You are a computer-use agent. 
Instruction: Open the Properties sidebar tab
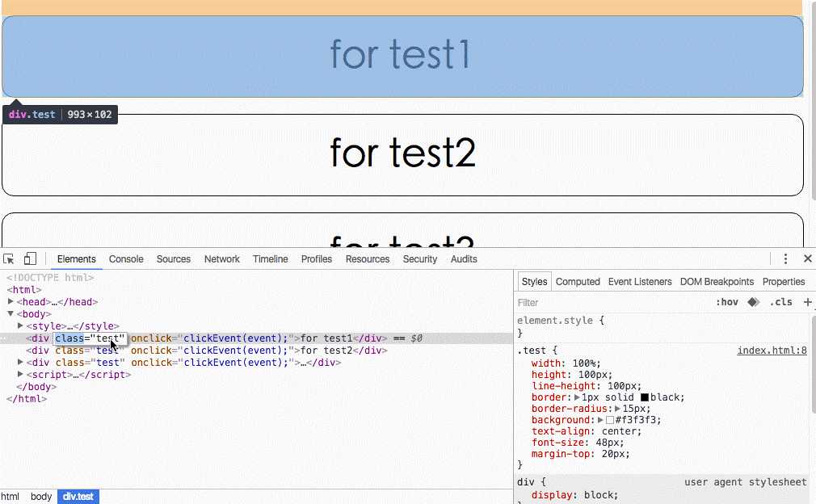point(783,281)
